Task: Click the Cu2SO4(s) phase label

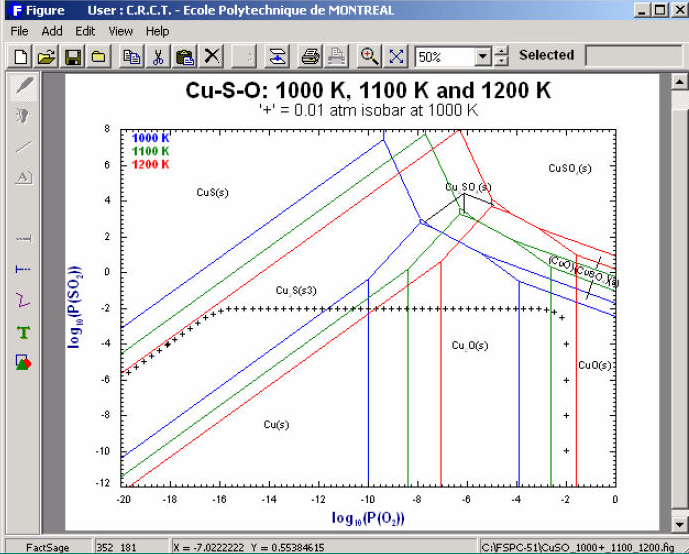Action: (x=468, y=188)
